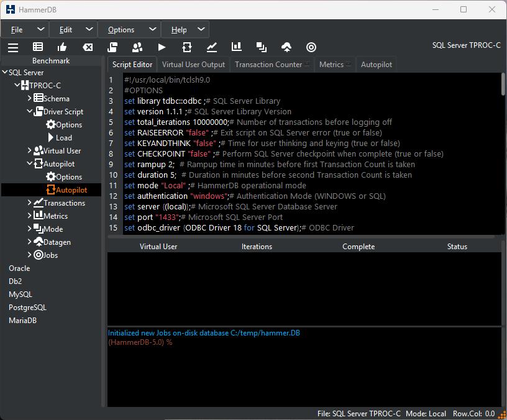Click the jobs target circle toolbar icon

[311, 47]
